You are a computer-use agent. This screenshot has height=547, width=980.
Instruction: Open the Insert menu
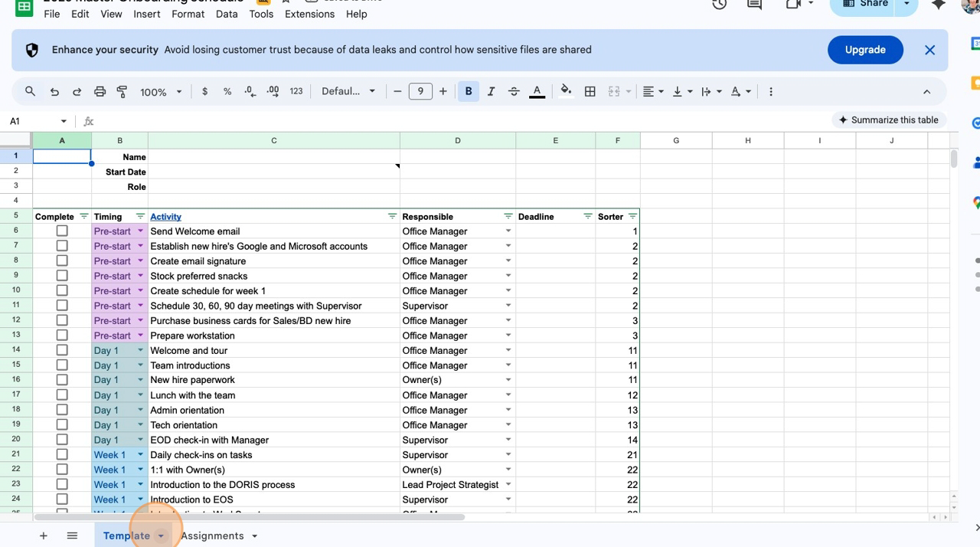(147, 14)
